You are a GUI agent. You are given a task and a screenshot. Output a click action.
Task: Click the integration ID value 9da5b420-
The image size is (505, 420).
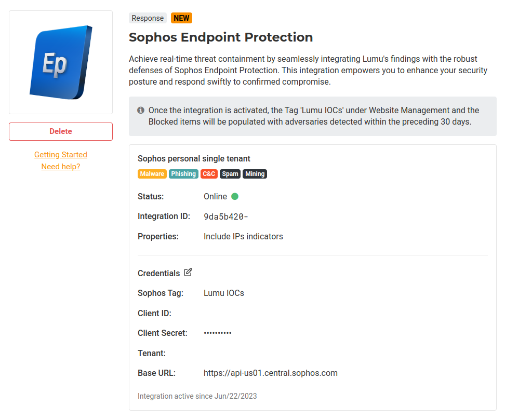[x=226, y=216]
